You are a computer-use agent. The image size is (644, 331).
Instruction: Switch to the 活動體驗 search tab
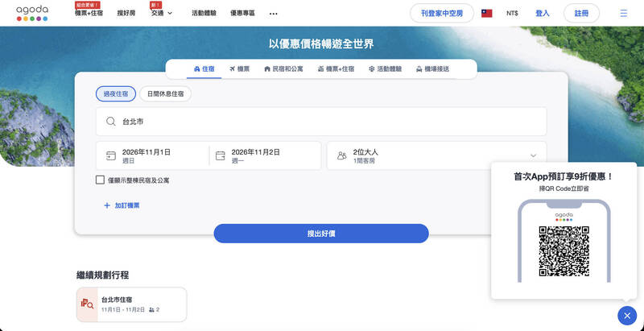[386, 69]
